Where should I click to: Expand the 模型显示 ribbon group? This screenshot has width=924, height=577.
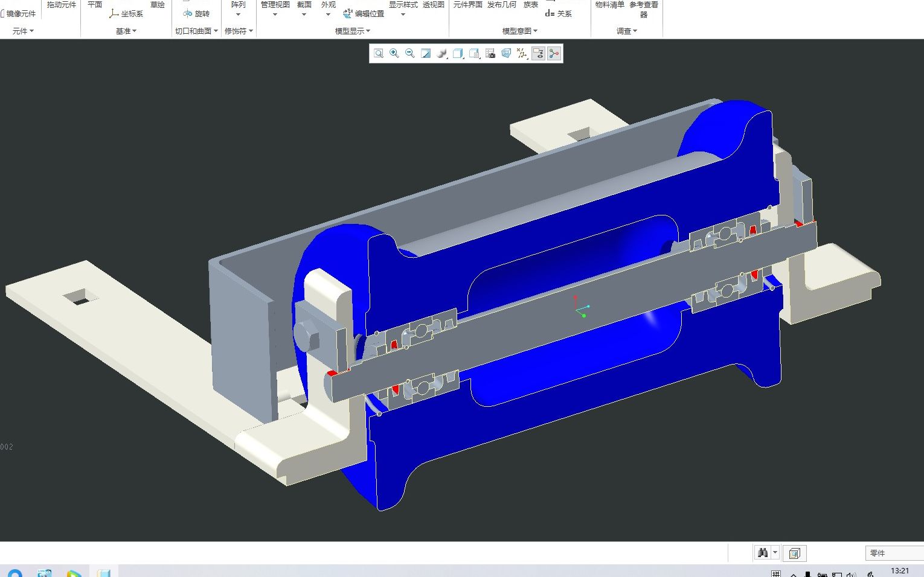tap(353, 31)
